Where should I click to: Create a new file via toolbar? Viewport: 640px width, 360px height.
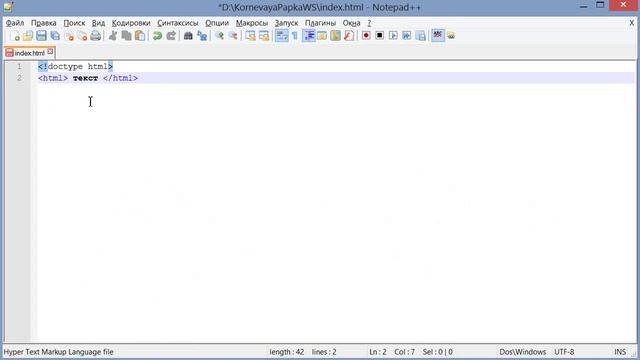point(15,36)
